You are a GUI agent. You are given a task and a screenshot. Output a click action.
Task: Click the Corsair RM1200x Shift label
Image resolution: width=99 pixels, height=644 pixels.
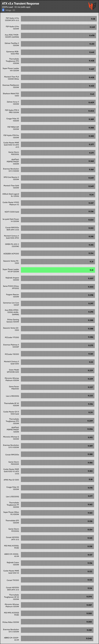[x=12, y=228]
